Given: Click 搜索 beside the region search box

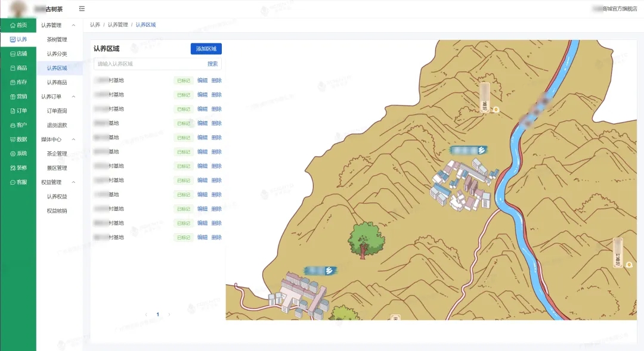Looking at the screenshot, I should coord(212,64).
